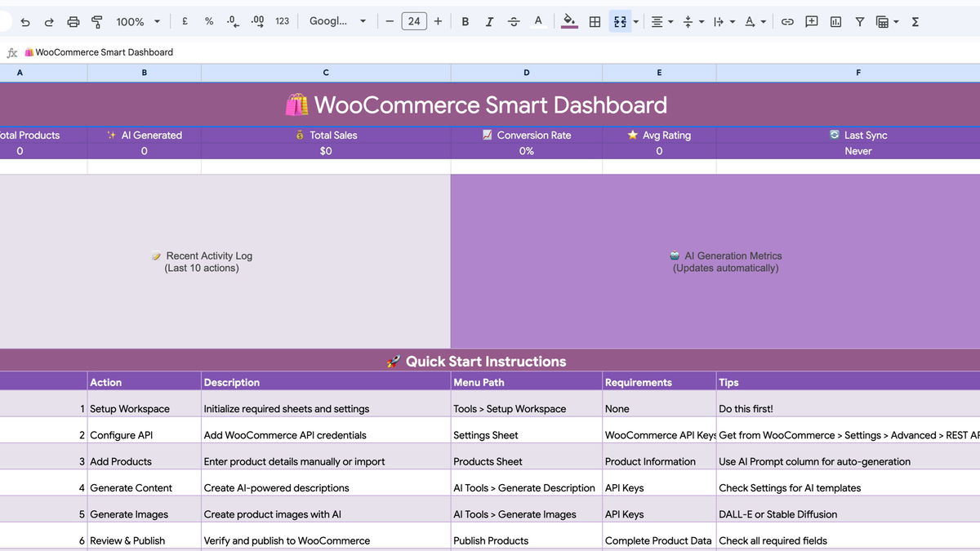Select the cell containing Setup Workspace

click(144, 408)
